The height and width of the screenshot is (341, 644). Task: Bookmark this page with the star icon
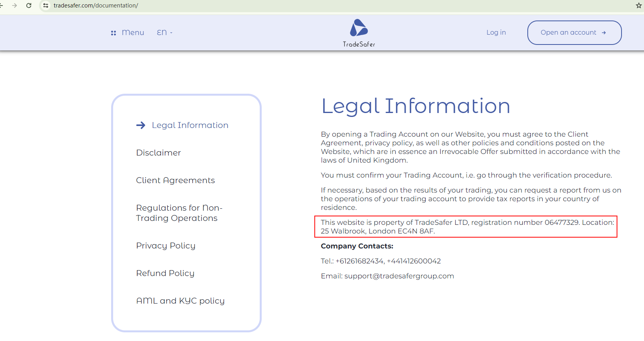639,6
